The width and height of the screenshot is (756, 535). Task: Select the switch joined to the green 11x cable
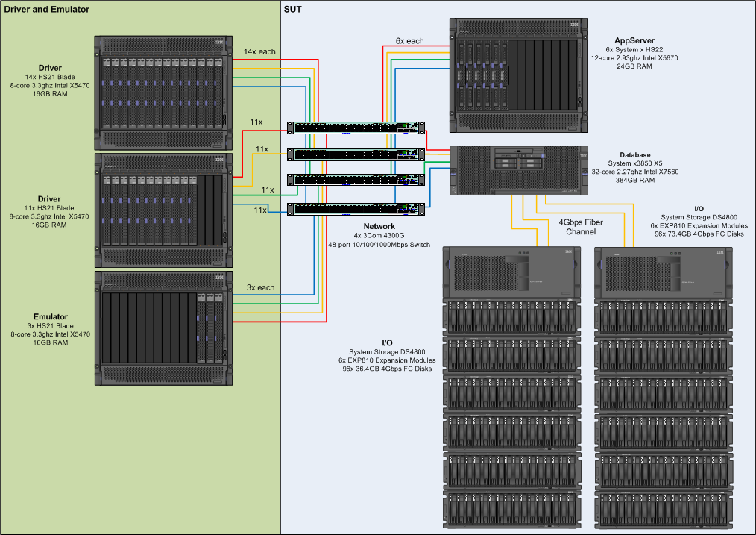coord(356,180)
